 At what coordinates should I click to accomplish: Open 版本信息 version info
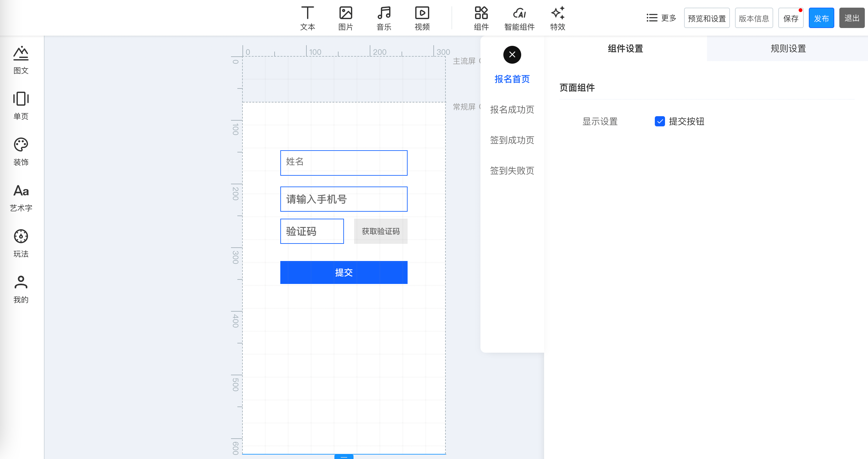754,18
